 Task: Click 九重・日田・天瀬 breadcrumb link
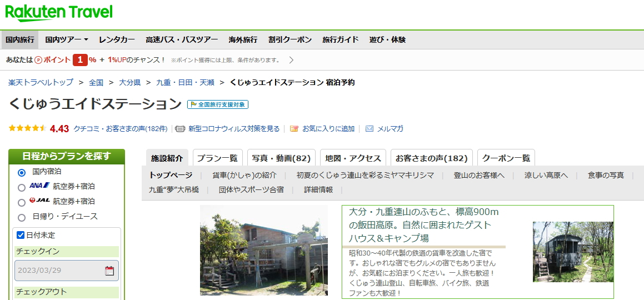coord(185,82)
